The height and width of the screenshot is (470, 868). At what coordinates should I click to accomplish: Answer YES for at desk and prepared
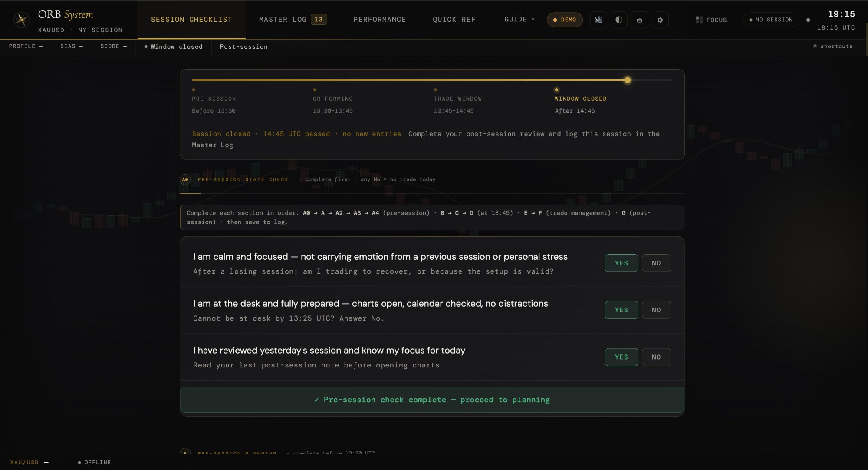pos(621,310)
